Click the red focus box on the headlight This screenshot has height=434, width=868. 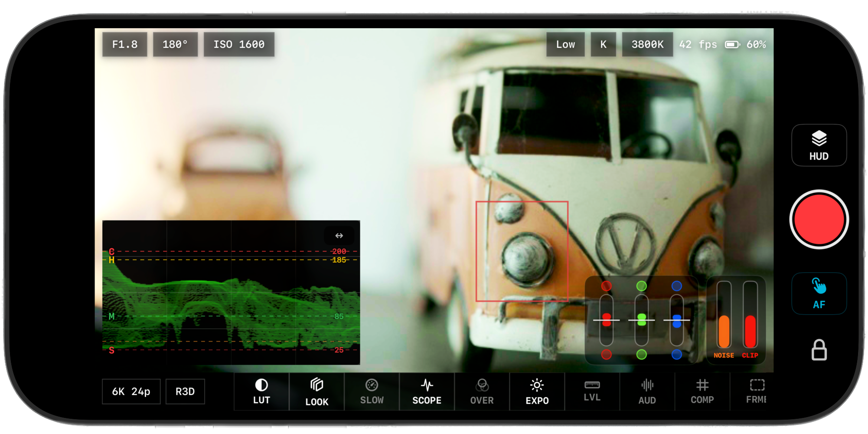(x=522, y=251)
